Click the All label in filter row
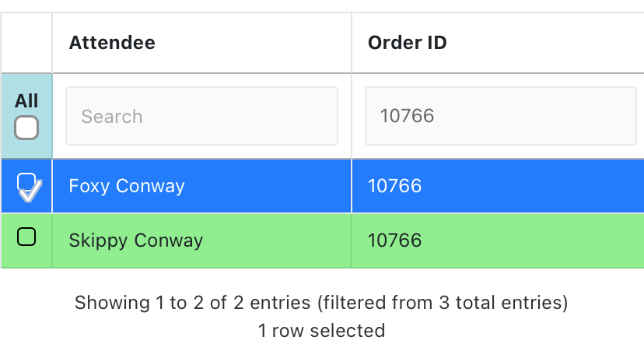Viewport: 644px width, 351px height. (x=26, y=101)
